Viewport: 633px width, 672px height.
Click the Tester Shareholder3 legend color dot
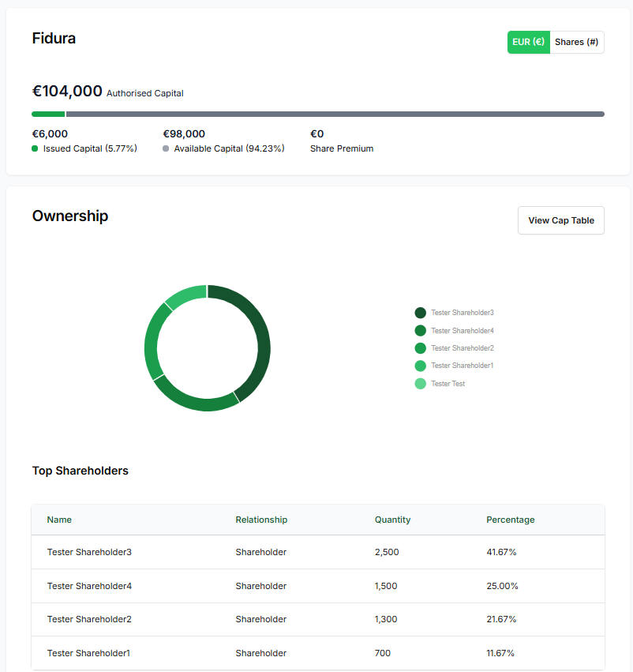click(x=420, y=313)
